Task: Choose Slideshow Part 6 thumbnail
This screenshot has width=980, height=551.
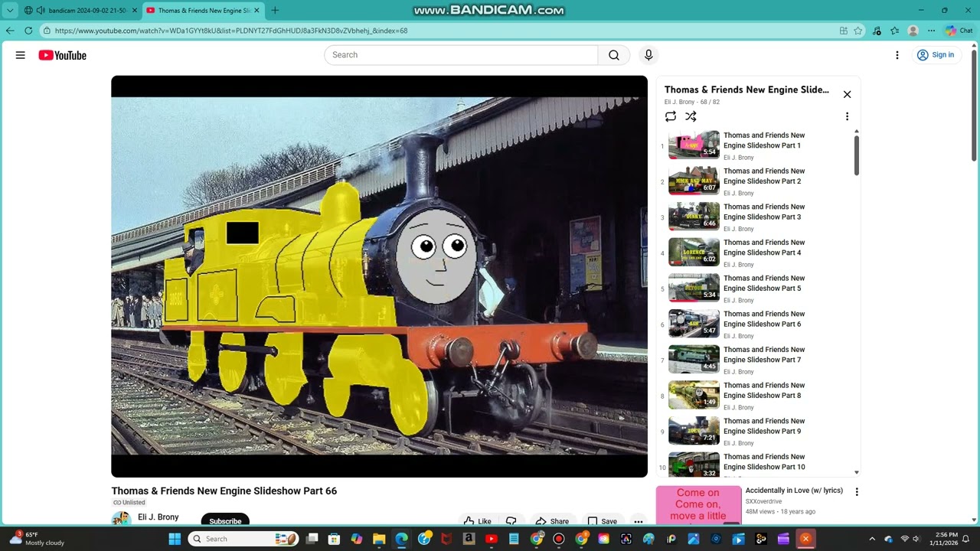Action: coord(694,323)
